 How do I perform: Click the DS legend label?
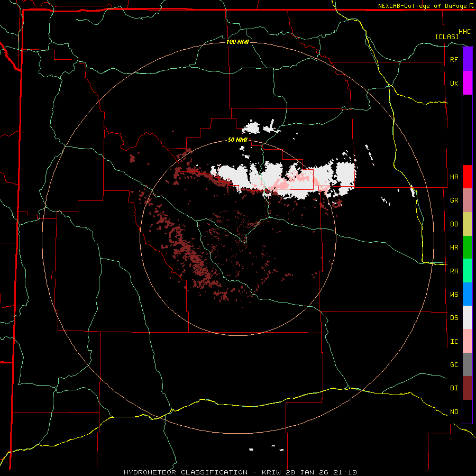(x=454, y=318)
